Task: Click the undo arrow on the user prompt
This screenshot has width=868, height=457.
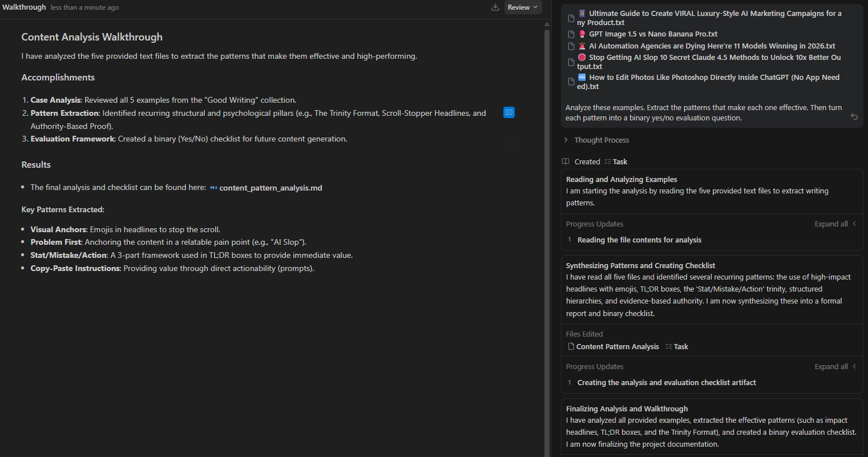Action: [854, 116]
